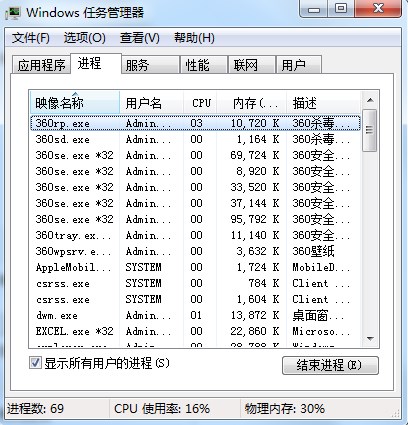Open the 帮助(H) menu
This screenshot has width=408, height=425.
[x=194, y=38]
